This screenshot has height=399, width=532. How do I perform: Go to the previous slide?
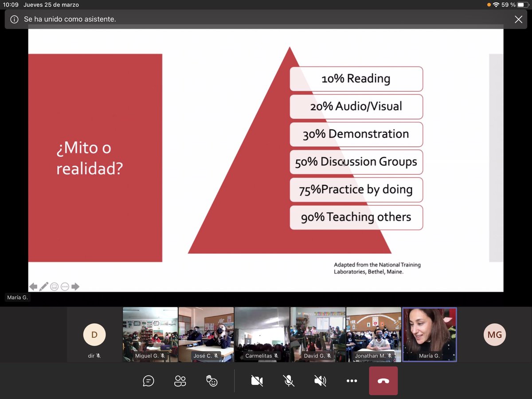(33, 287)
